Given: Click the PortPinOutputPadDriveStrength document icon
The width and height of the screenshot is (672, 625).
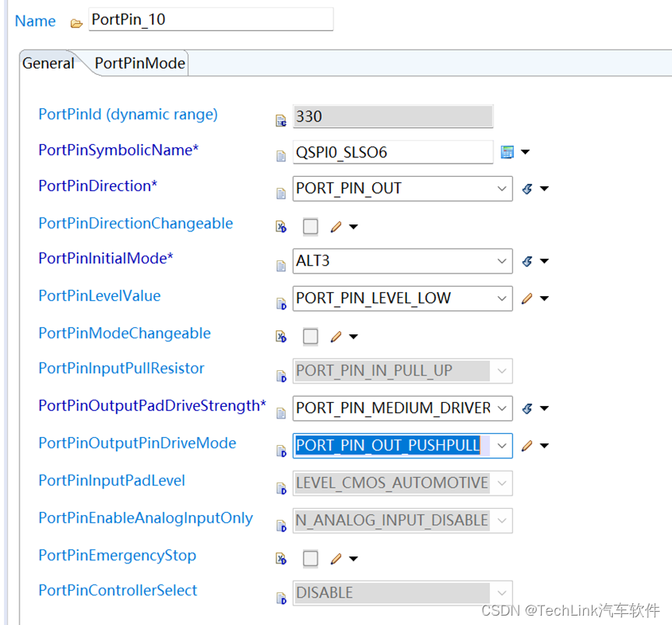Looking at the screenshot, I should click(x=281, y=413).
